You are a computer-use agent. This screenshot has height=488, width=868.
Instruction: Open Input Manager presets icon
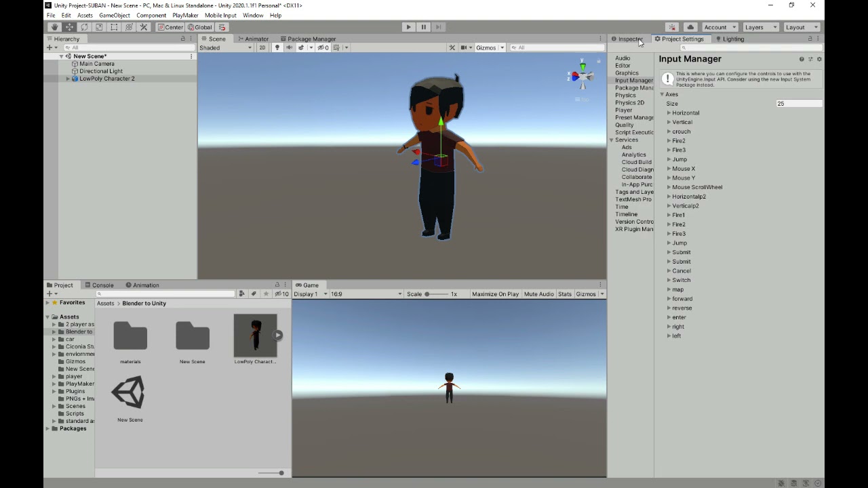coord(810,60)
